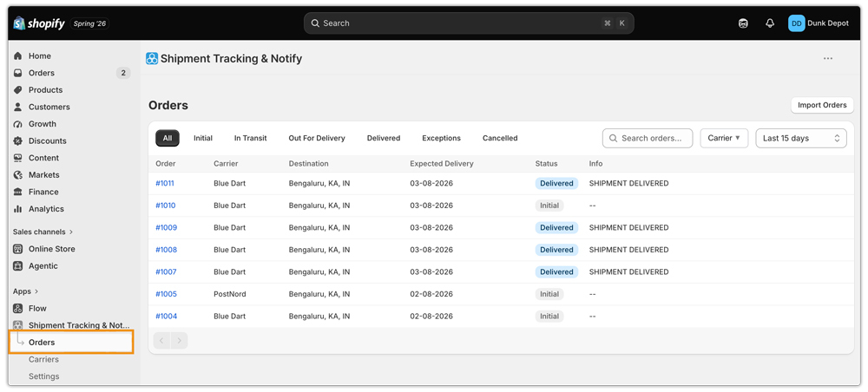Viewport: 868px width, 392px height.
Task: Open order #1004 link
Action: 166,316
